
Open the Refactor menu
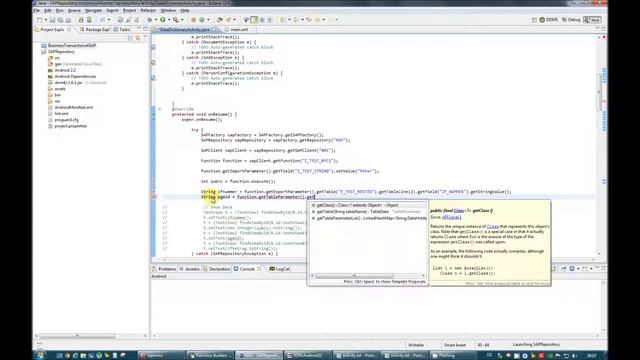click(x=148, y=10)
